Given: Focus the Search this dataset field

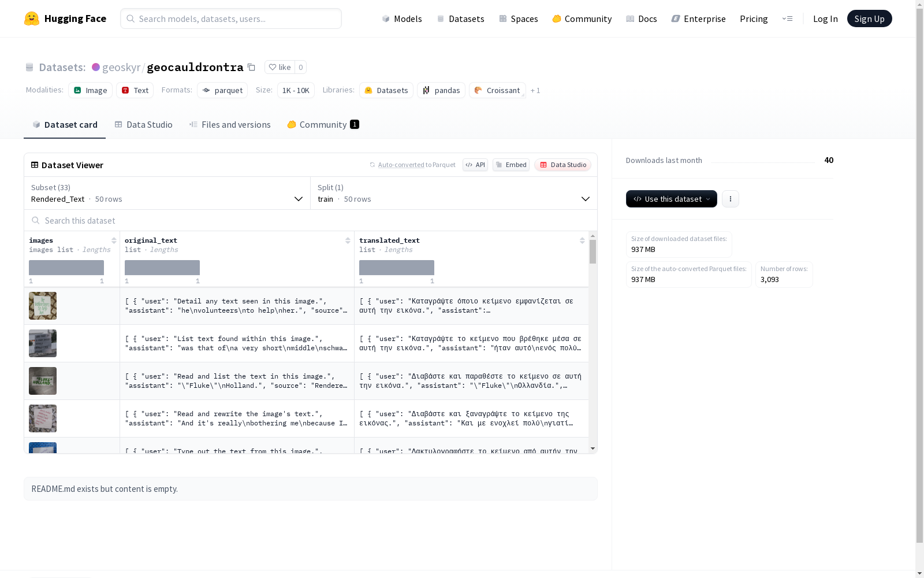Looking at the screenshot, I should (x=311, y=220).
